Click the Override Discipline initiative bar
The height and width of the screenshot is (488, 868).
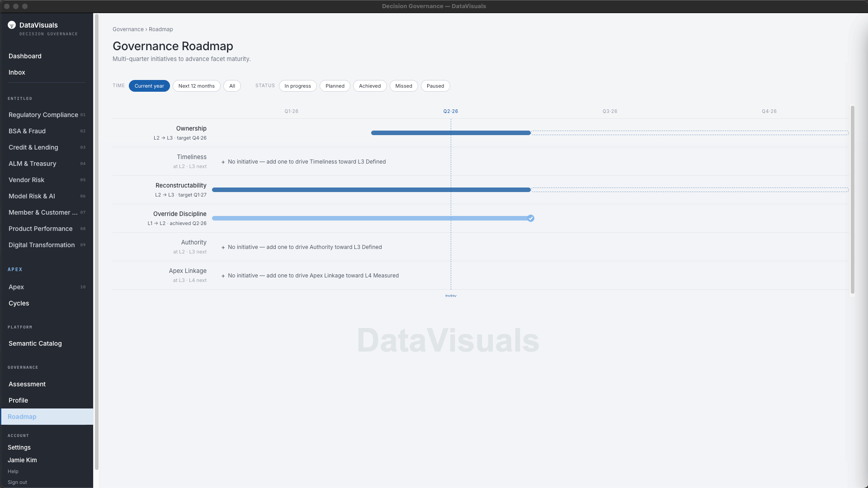370,218
